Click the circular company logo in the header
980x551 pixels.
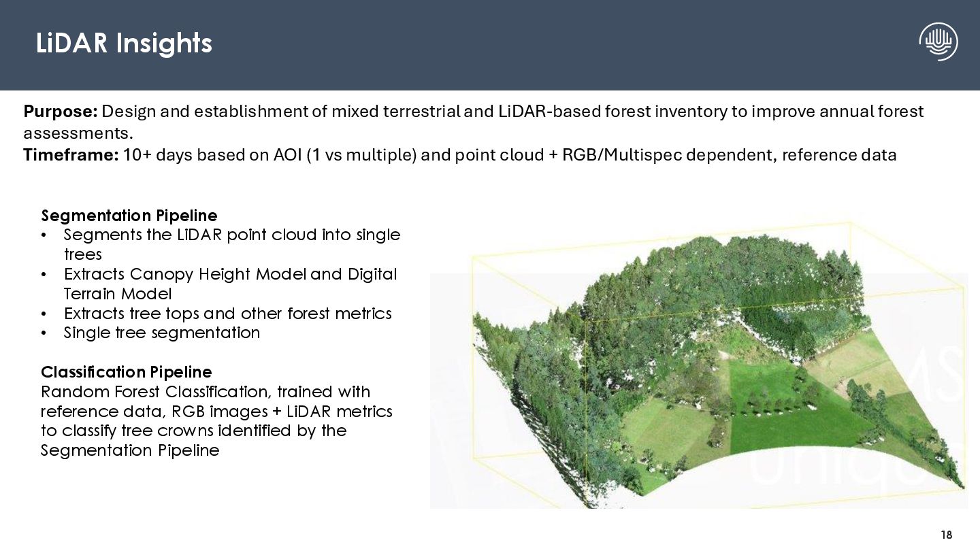938,42
